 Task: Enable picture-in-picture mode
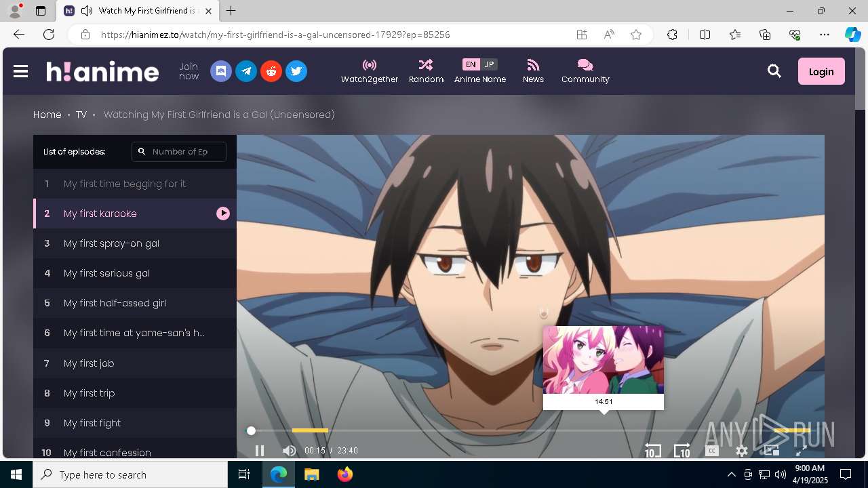click(772, 451)
